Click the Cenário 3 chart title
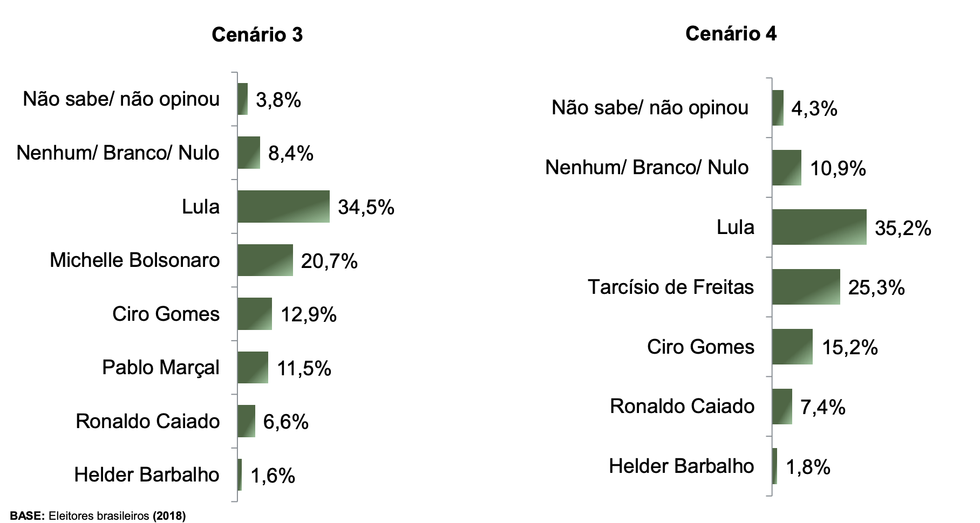The width and height of the screenshot is (980, 523). pyautogui.click(x=257, y=35)
